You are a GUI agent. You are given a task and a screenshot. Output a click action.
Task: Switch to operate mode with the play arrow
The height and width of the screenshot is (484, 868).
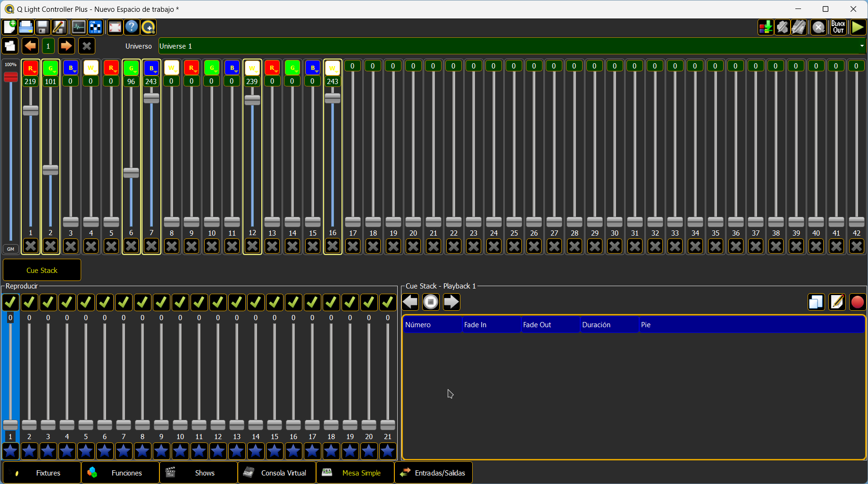click(x=858, y=27)
